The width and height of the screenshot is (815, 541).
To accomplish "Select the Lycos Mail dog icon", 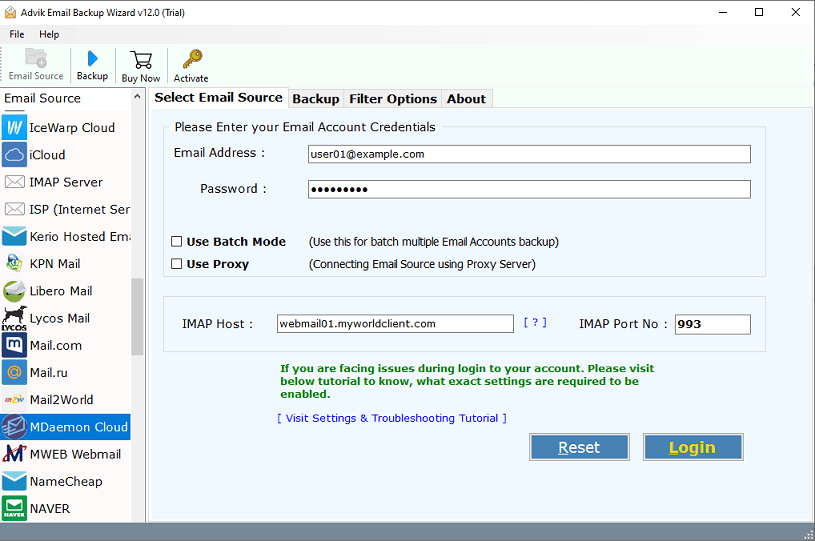I will pyautogui.click(x=14, y=318).
